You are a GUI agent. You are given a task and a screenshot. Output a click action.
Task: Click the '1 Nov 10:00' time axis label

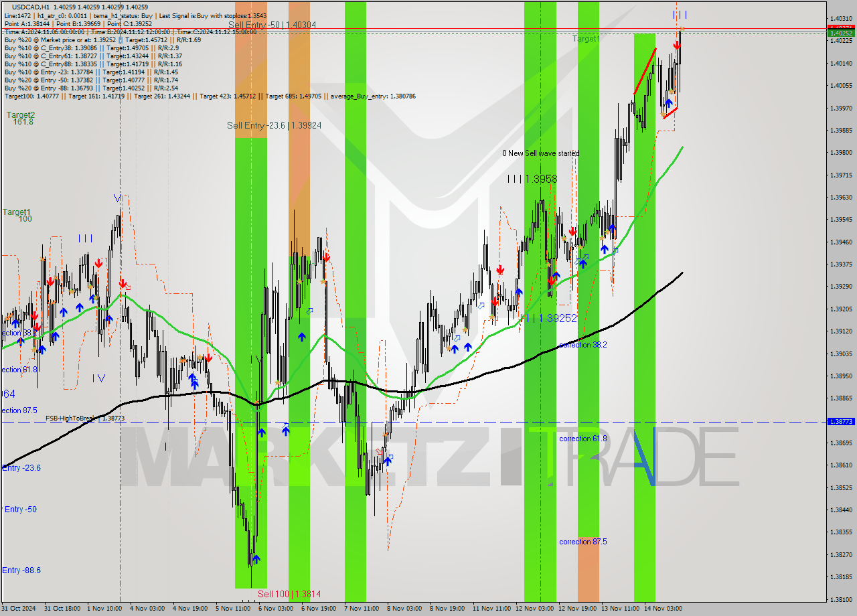tap(104, 609)
